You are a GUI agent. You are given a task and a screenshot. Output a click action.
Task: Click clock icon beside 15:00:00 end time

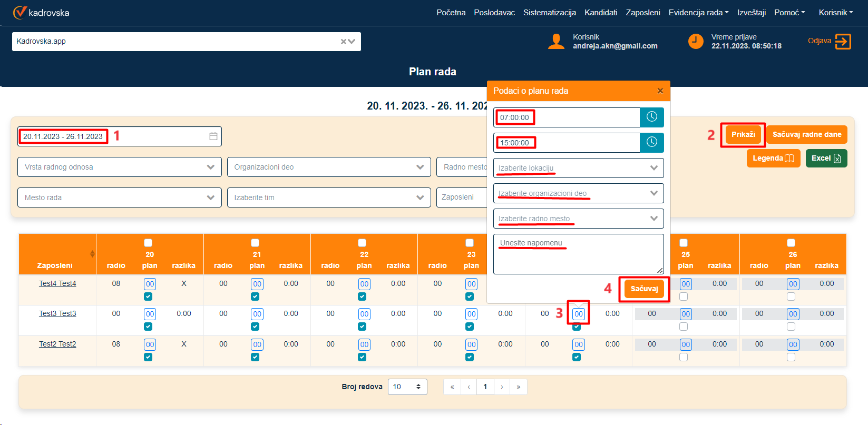click(x=651, y=143)
